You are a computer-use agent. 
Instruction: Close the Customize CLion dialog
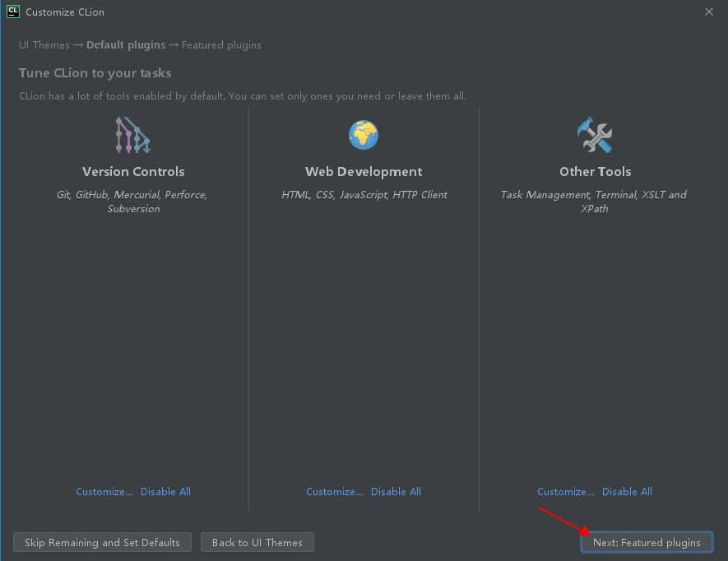(708, 12)
